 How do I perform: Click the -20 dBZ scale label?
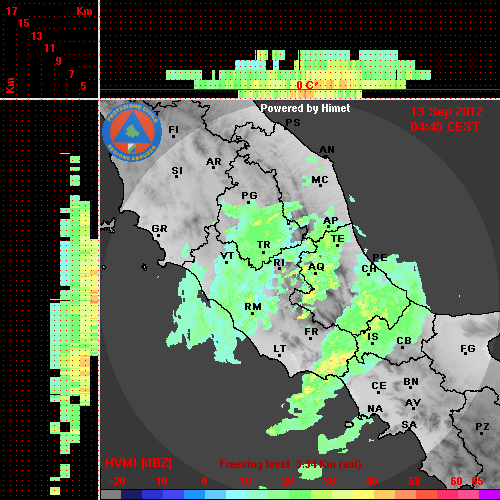coord(117,481)
